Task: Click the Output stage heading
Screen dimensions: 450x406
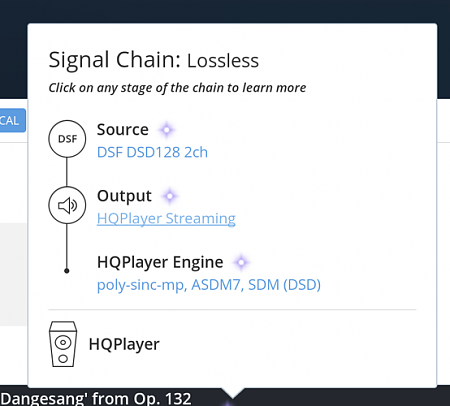Action: [124, 196]
